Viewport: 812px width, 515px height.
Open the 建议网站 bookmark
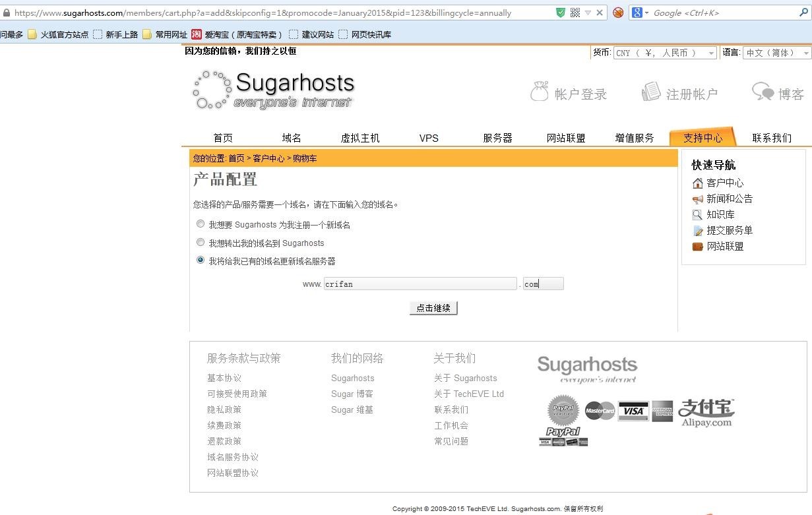[x=311, y=34]
